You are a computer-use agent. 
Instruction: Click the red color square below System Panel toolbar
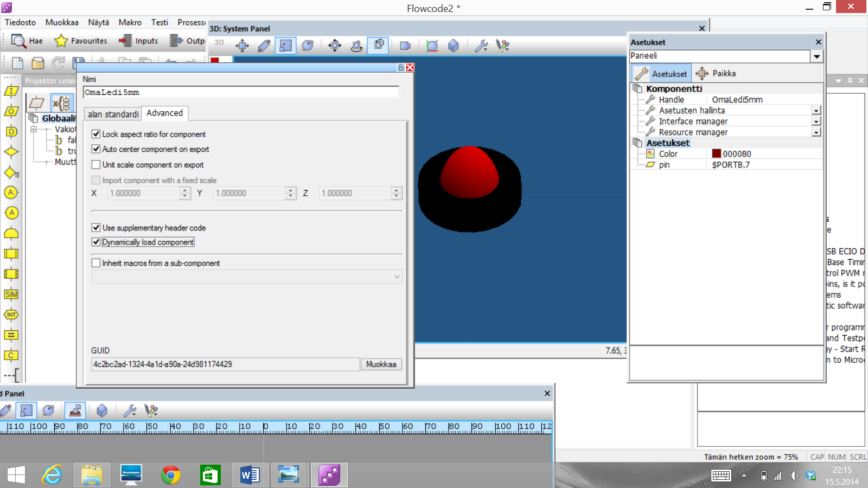215,60
